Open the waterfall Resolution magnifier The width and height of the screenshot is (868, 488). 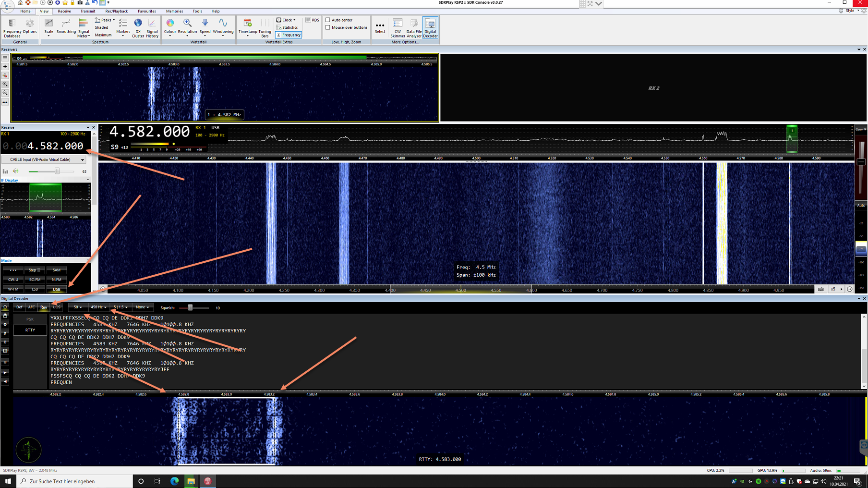coord(187,28)
